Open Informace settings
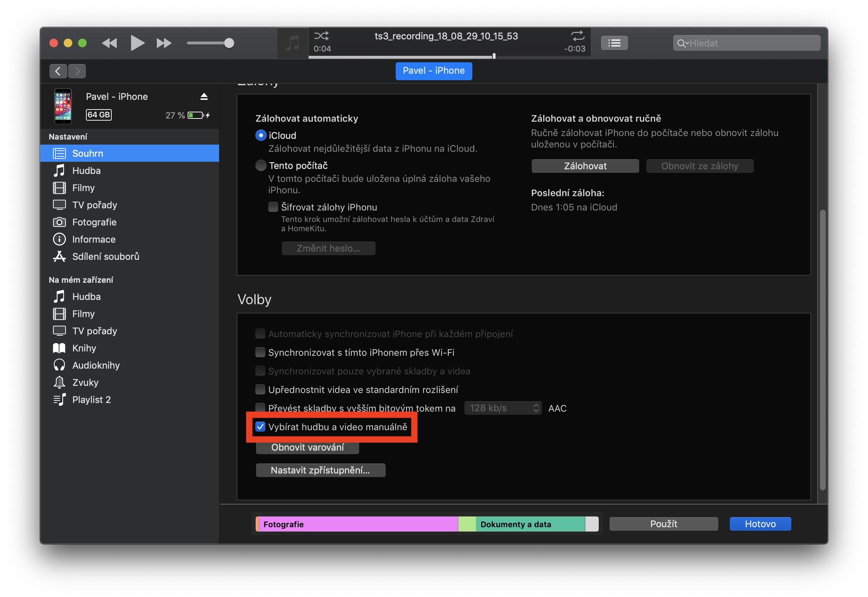Screen dimensions: 868x597 pyautogui.click(x=130, y=239)
